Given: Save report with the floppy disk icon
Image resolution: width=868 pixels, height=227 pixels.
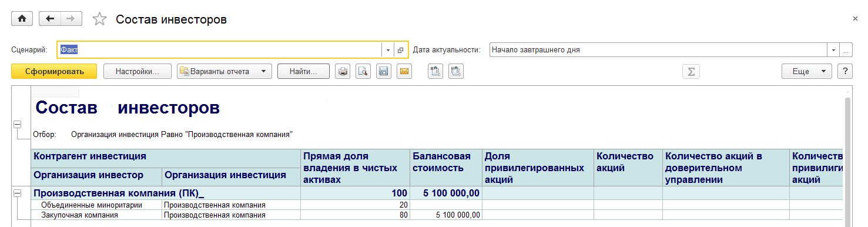Looking at the screenshot, I should point(383,71).
